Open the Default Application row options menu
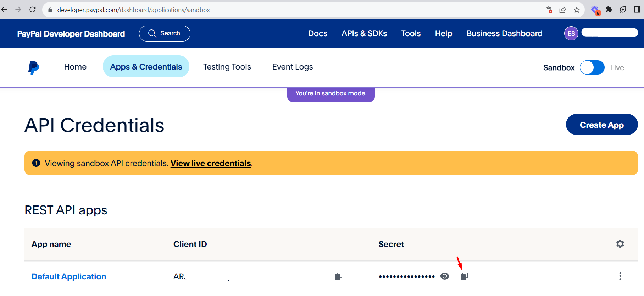Viewport: 644px width, 296px height. (x=620, y=276)
